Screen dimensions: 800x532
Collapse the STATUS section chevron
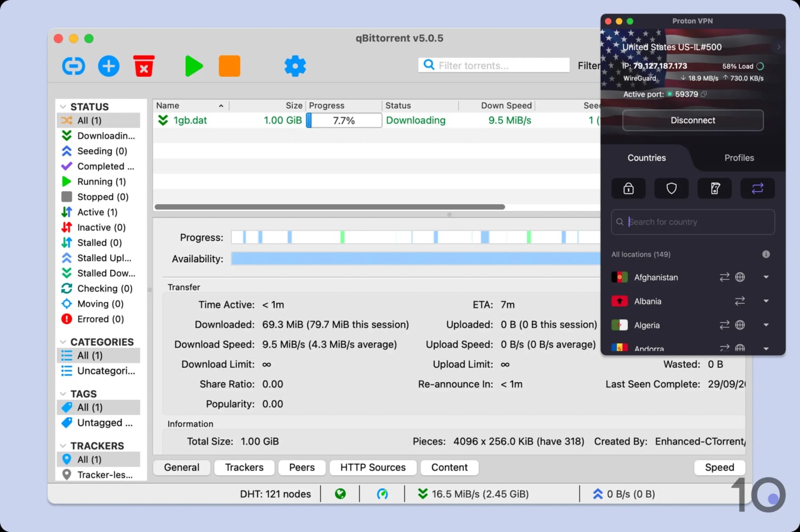63,107
